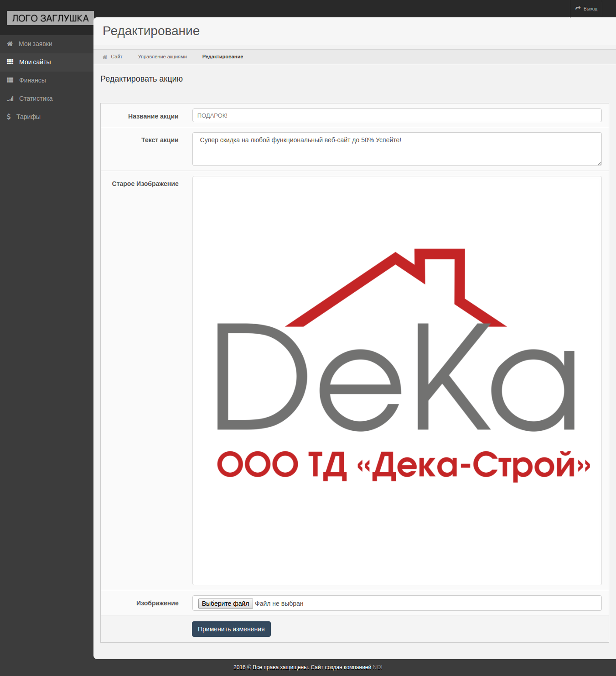The height and width of the screenshot is (676, 616).
Task: Click the Файл не выбран status text
Action: tap(279, 604)
